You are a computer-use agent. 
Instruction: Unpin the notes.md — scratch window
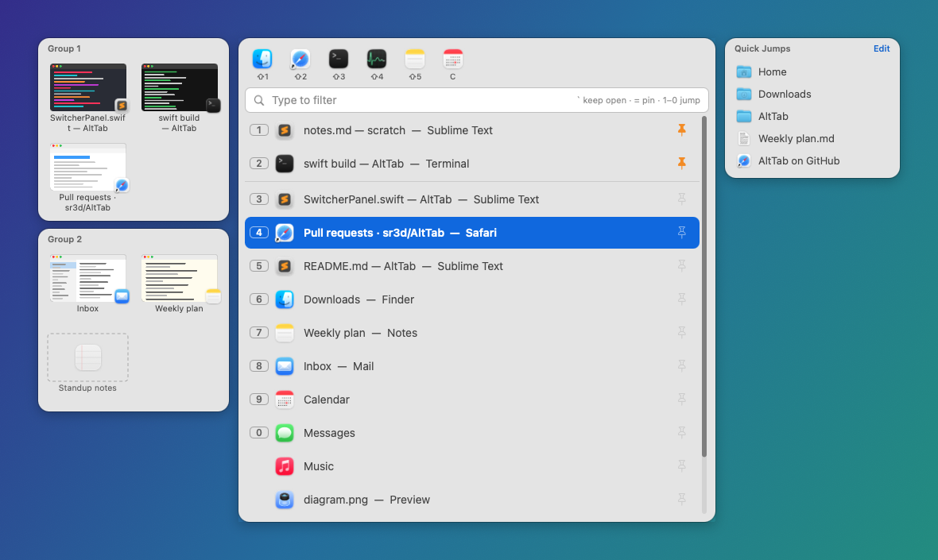tap(681, 129)
